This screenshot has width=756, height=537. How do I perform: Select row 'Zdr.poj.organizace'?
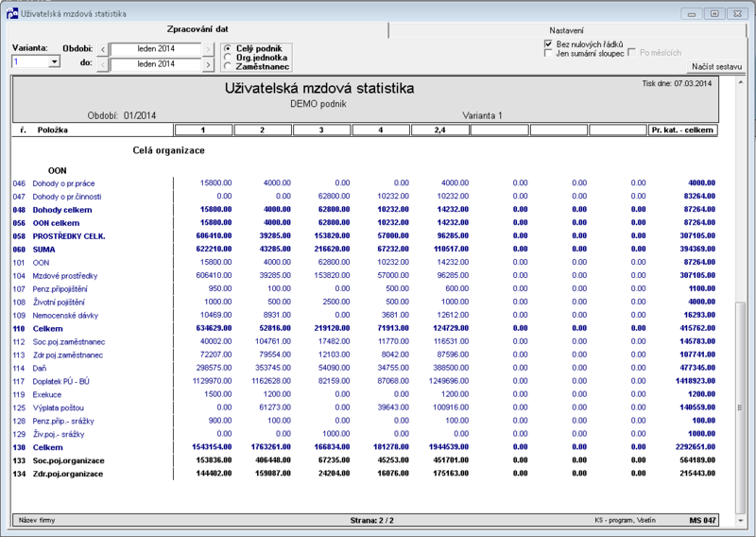pyautogui.click(x=364, y=474)
